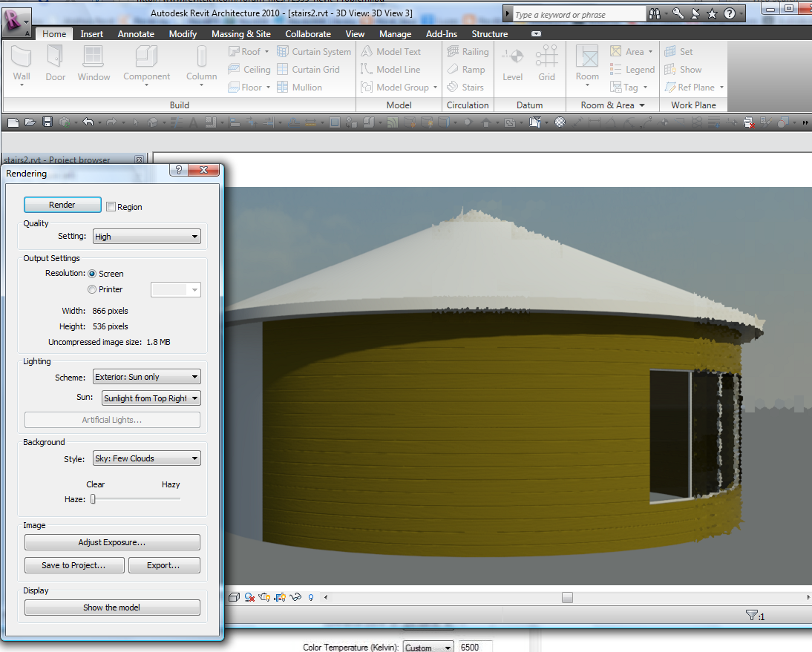This screenshot has height=652, width=812.
Task: Click the Door tool icon
Action: [55, 63]
